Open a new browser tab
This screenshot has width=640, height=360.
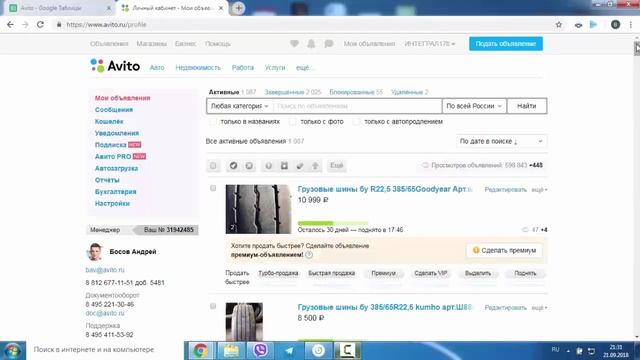(x=238, y=8)
